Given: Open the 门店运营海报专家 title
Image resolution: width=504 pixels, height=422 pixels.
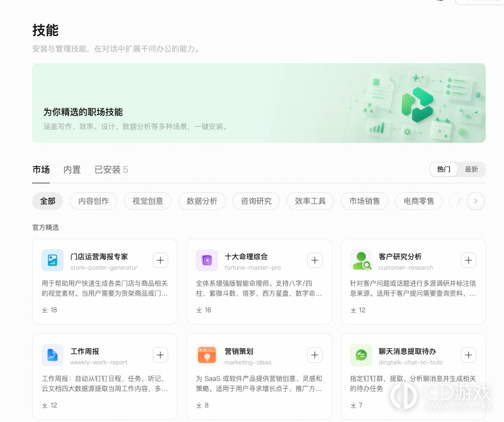Looking at the screenshot, I should click(x=99, y=256).
